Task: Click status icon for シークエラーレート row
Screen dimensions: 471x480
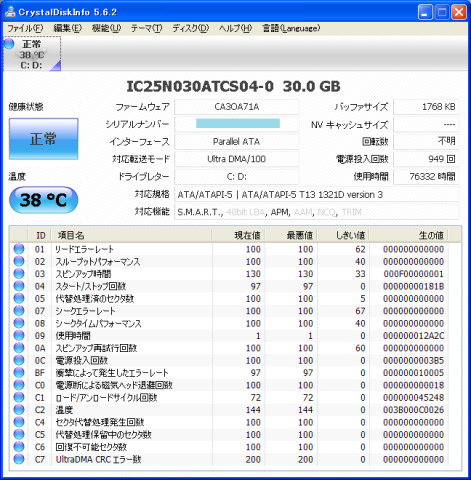Action: point(19,311)
